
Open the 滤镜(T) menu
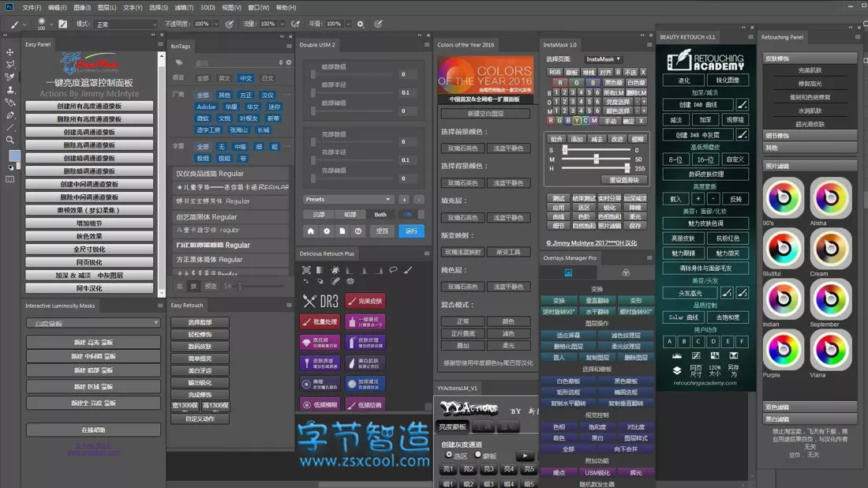(x=184, y=8)
